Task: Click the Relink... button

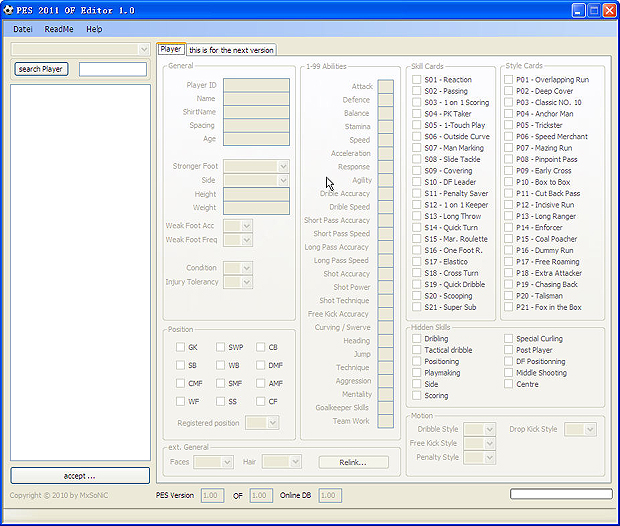Action: click(x=354, y=462)
